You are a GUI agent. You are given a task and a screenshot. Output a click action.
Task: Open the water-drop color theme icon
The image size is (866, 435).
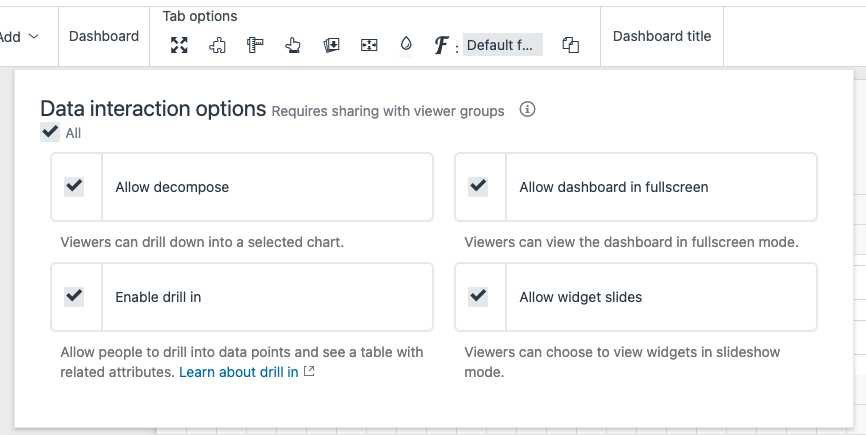(x=406, y=45)
